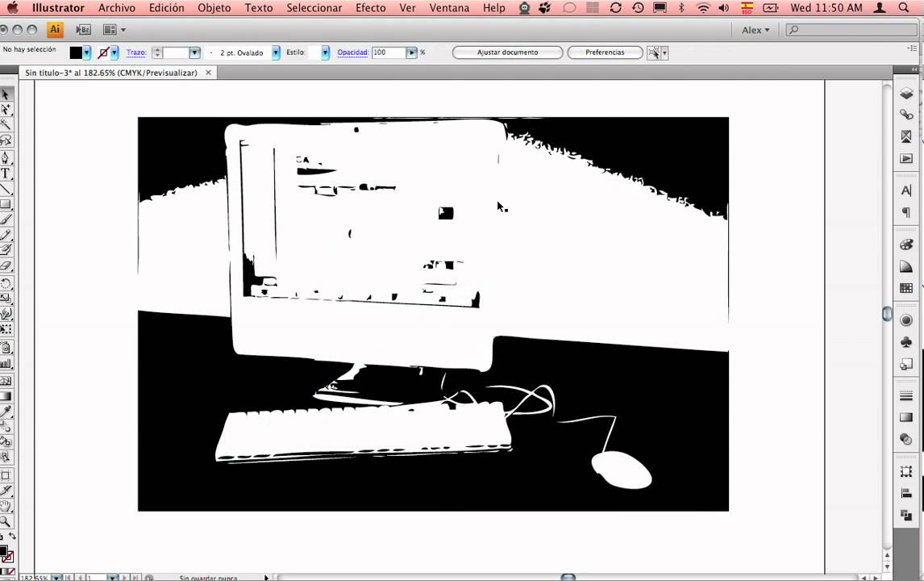Open the fill color dropdown arrow
The width and height of the screenshot is (924, 581).
86,52
